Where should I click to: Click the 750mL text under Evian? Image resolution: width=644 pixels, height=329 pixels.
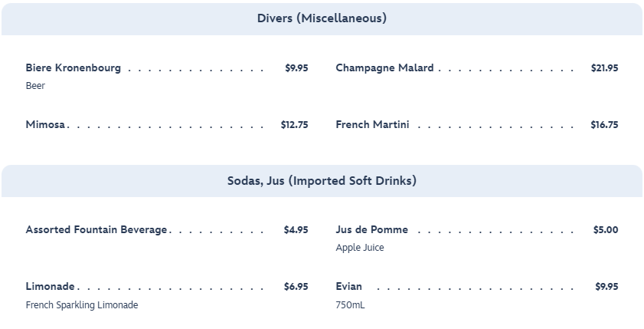pos(350,305)
